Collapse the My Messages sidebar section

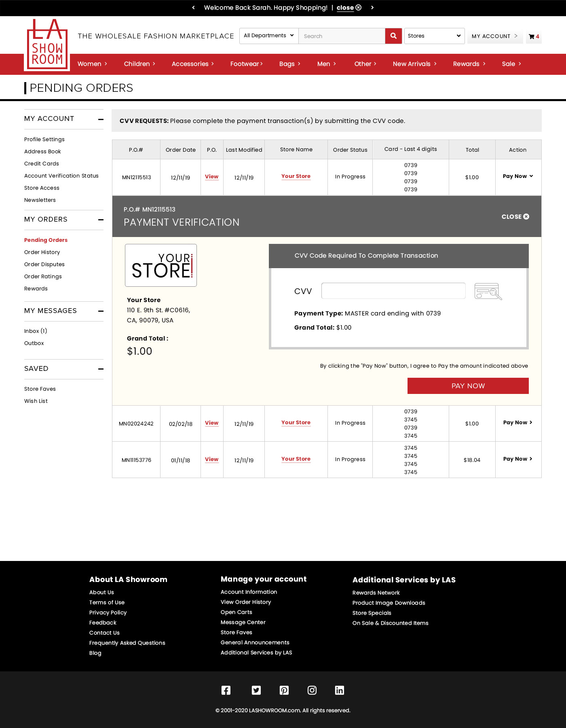pyautogui.click(x=101, y=311)
